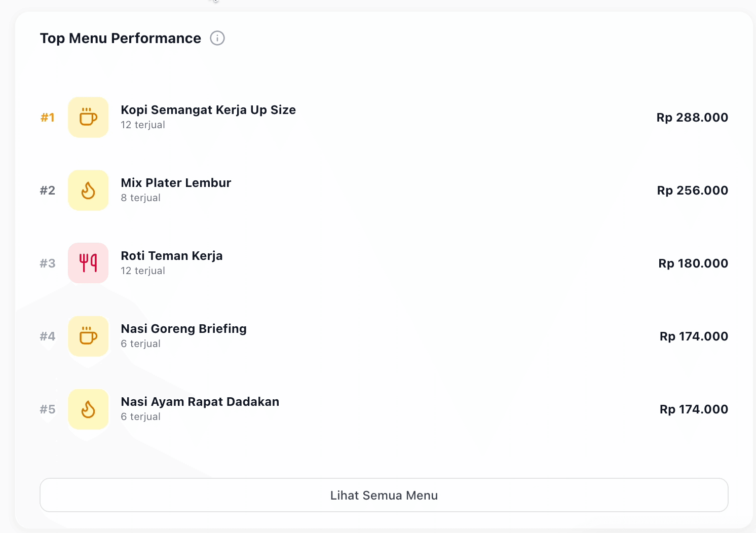
Task: Click the #3 rank number
Action: (x=48, y=263)
